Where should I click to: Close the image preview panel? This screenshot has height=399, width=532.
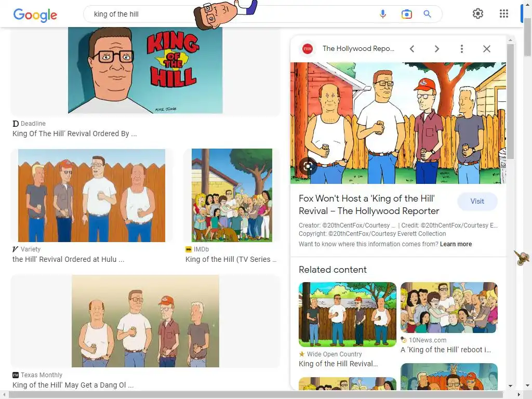click(x=486, y=49)
